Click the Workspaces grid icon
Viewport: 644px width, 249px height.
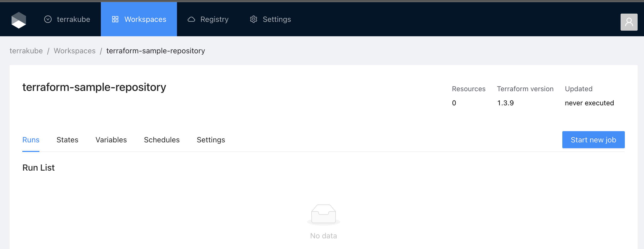point(115,19)
